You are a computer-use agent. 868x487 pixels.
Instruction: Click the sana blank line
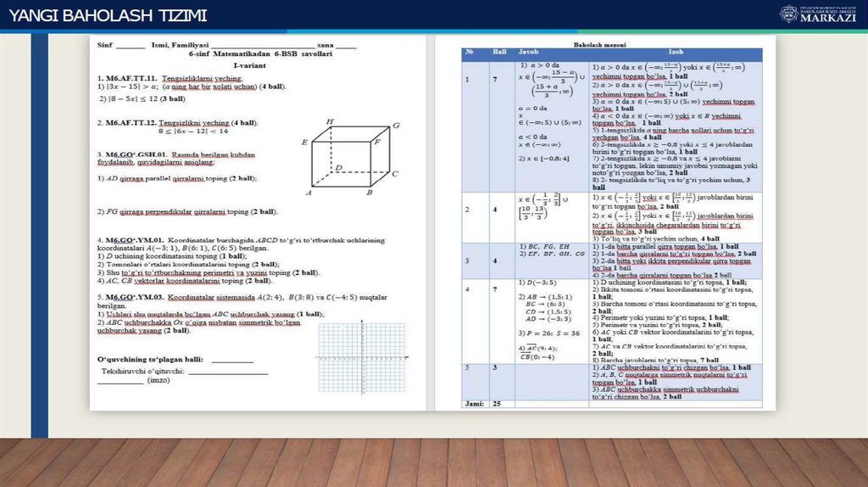(346, 47)
